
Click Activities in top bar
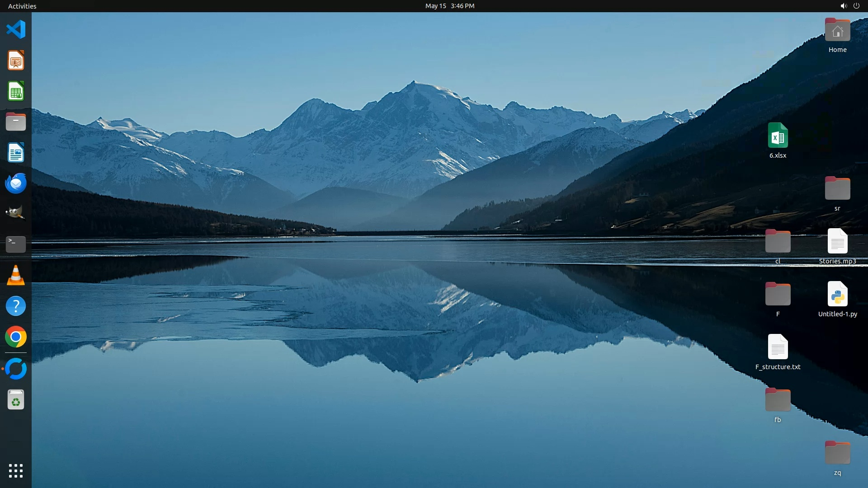coord(22,6)
